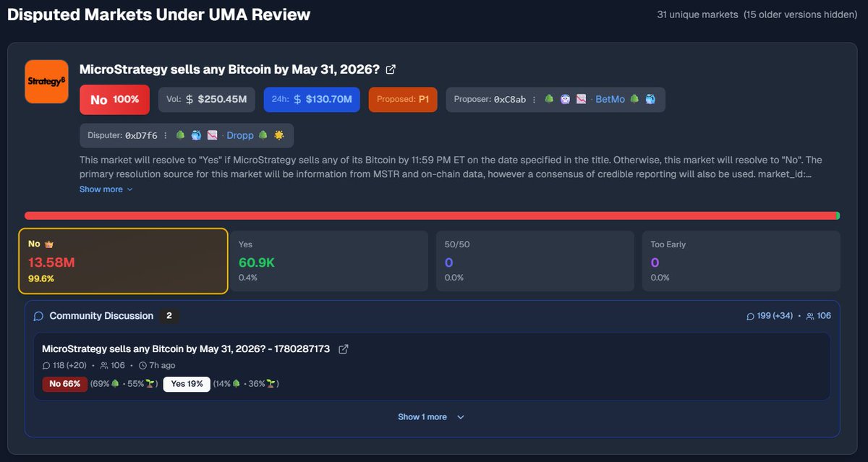Click the red No portion of the vote bar
Image resolution: width=868 pixels, height=462 pixels.
(430, 215)
